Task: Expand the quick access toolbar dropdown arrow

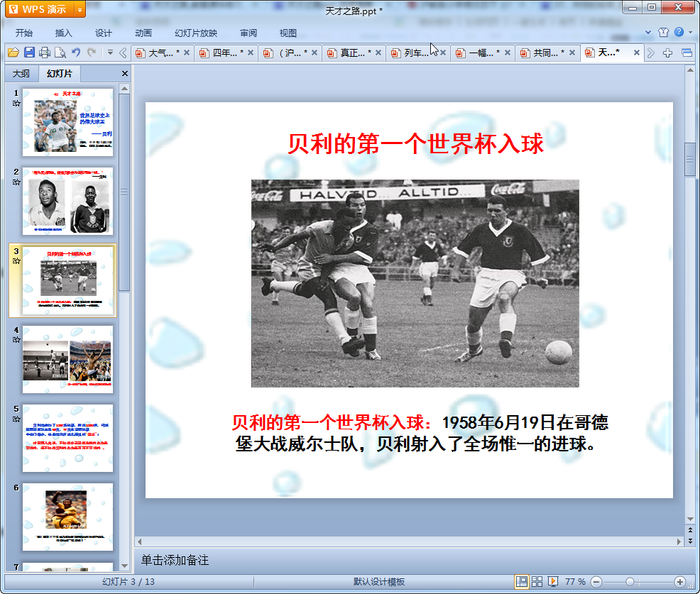Action: tap(110, 53)
